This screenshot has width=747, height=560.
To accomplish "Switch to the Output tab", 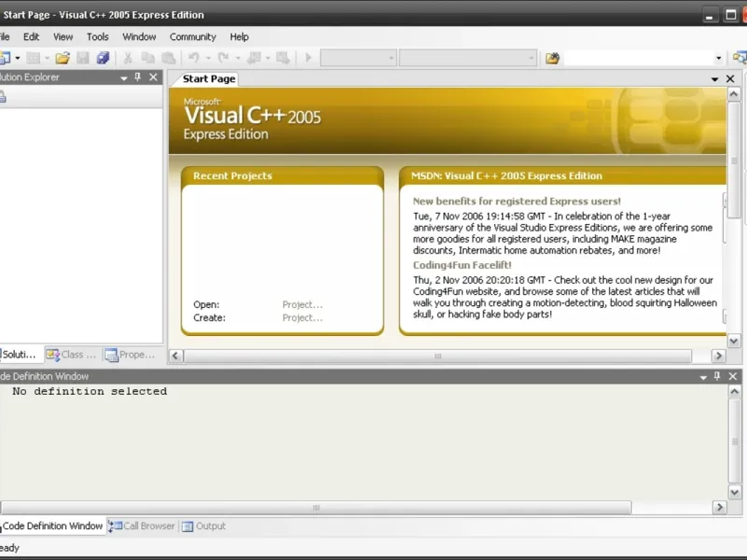I will click(x=204, y=525).
